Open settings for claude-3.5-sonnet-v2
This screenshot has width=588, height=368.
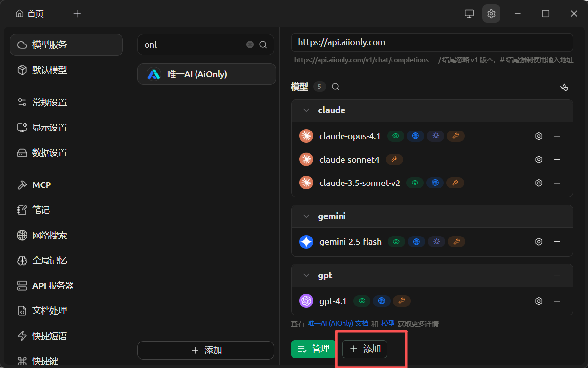coord(539,183)
